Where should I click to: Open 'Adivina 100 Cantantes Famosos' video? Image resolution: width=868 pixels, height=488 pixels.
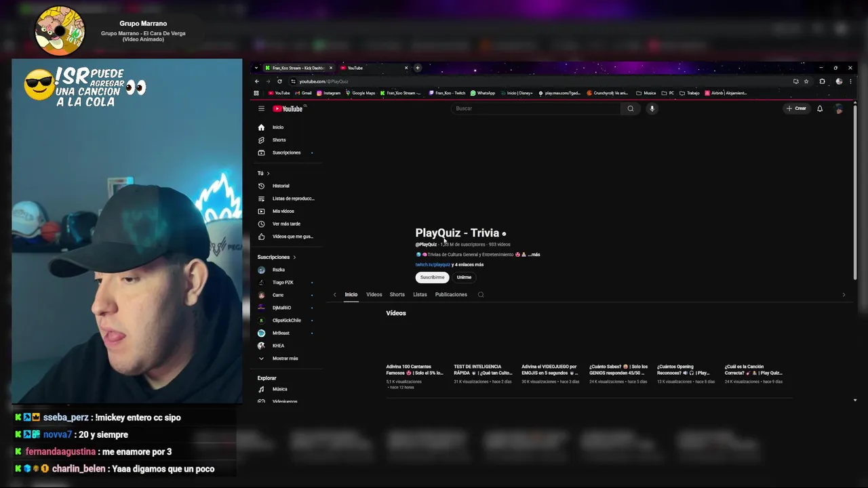point(415,370)
